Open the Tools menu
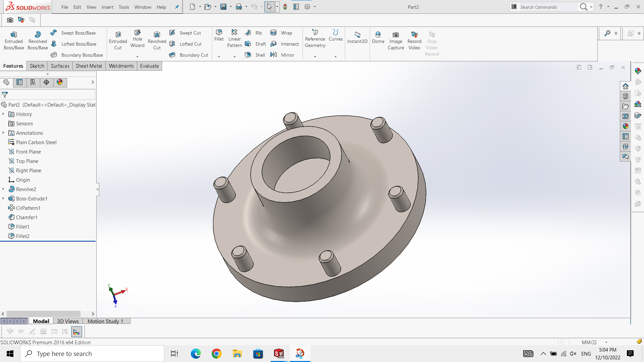 click(x=124, y=7)
